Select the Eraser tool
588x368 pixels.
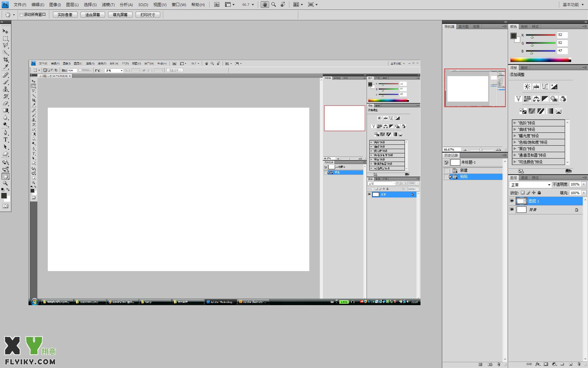point(6,103)
